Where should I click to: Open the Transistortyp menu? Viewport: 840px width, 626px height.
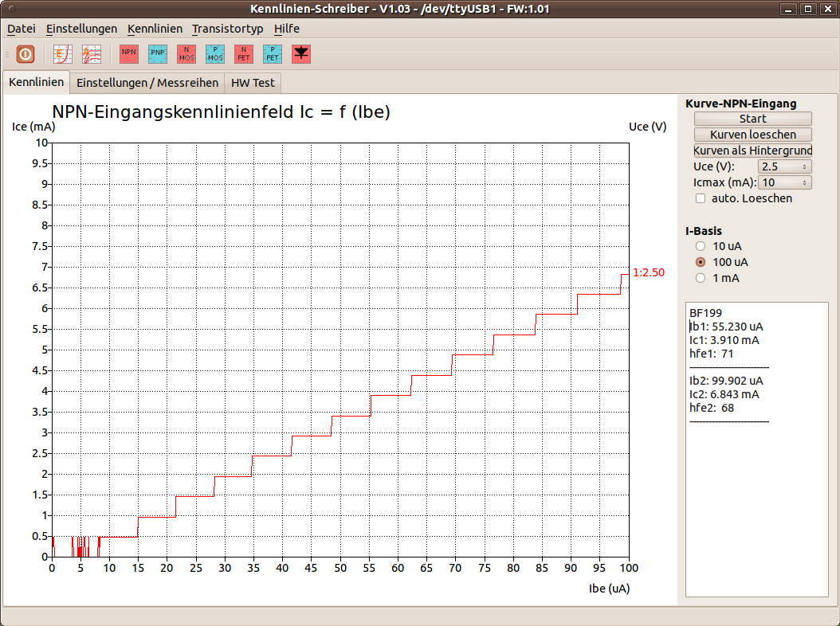coord(227,29)
